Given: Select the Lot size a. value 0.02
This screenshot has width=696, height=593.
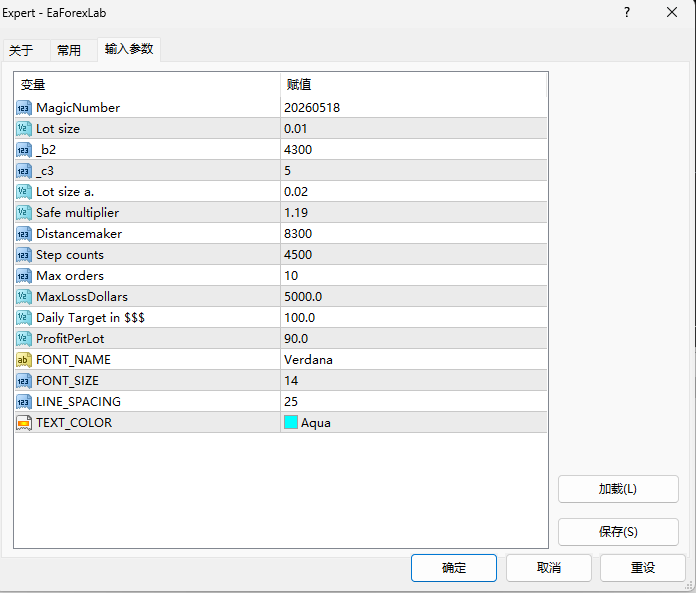Looking at the screenshot, I should 296,192.
